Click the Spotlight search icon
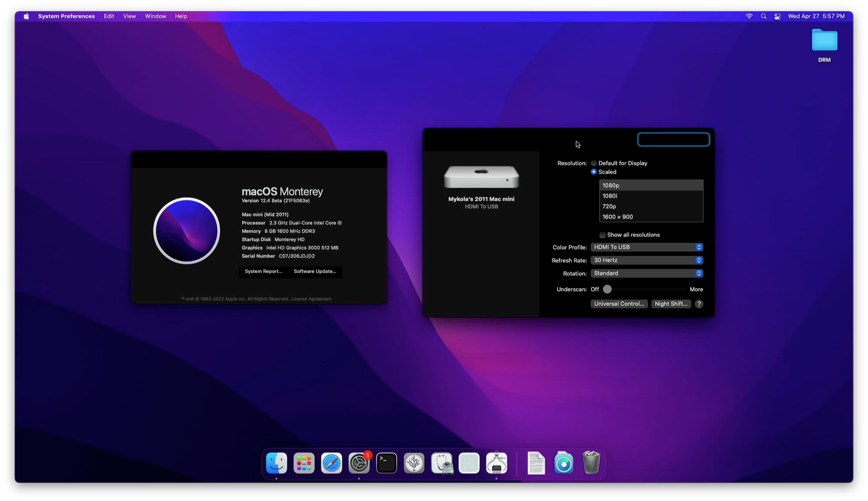 763,16
